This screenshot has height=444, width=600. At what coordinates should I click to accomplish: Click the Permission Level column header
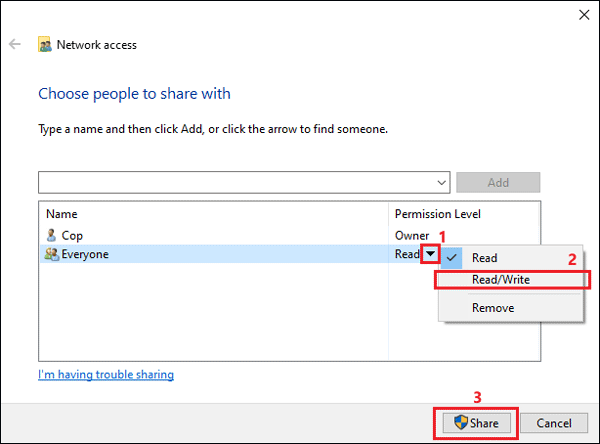(x=438, y=214)
